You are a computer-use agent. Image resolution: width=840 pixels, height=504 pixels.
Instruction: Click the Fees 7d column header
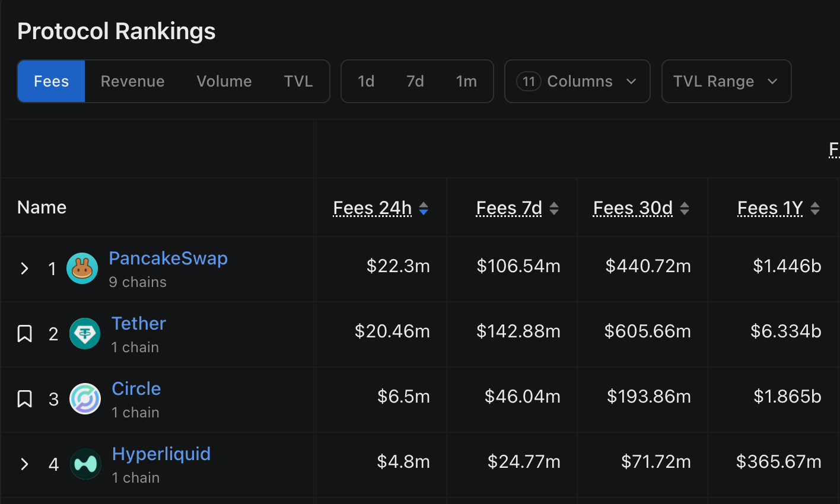(x=509, y=208)
